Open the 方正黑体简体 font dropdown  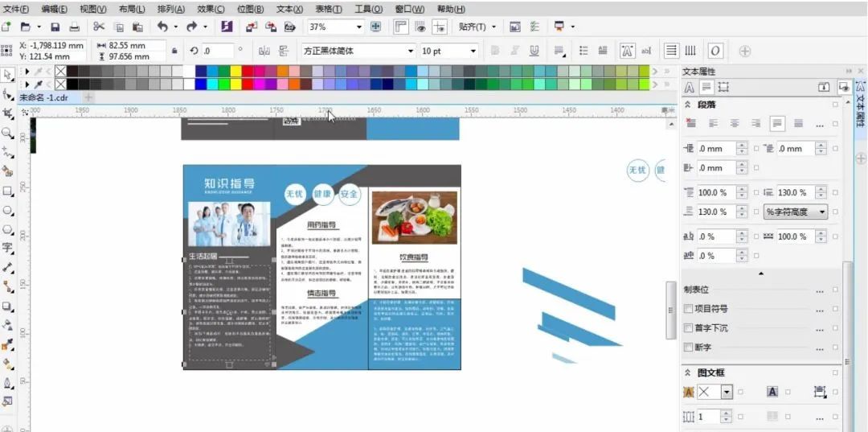[x=410, y=51]
